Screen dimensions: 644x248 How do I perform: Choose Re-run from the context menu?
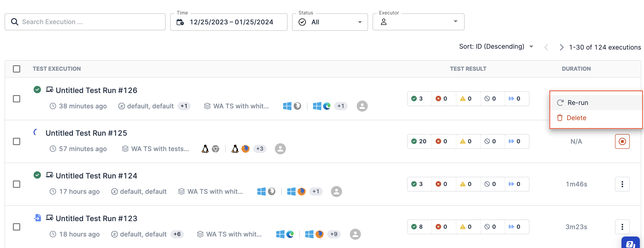click(x=578, y=103)
